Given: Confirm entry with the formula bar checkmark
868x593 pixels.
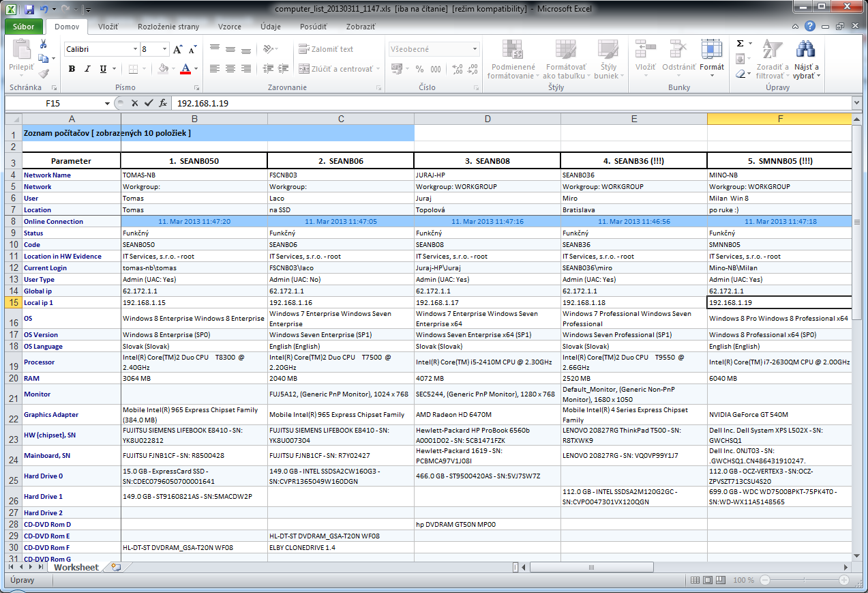Looking at the screenshot, I should (x=149, y=103).
